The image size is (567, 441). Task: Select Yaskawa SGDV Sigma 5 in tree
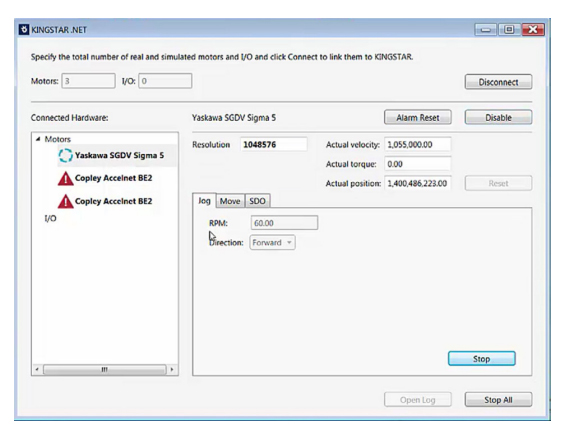coord(119,155)
